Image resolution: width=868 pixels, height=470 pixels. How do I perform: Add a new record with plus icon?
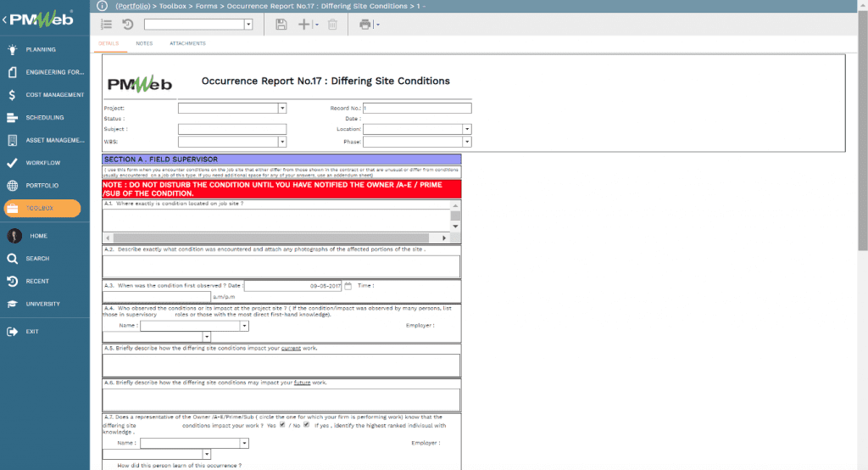click(x=304, y=25)
